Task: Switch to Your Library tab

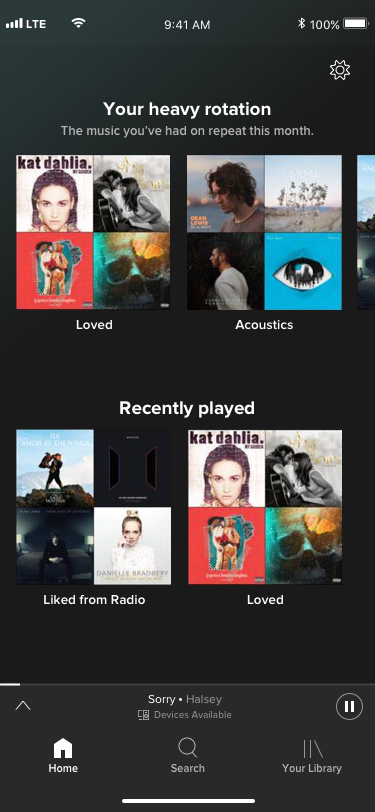Action: point(312,756)
